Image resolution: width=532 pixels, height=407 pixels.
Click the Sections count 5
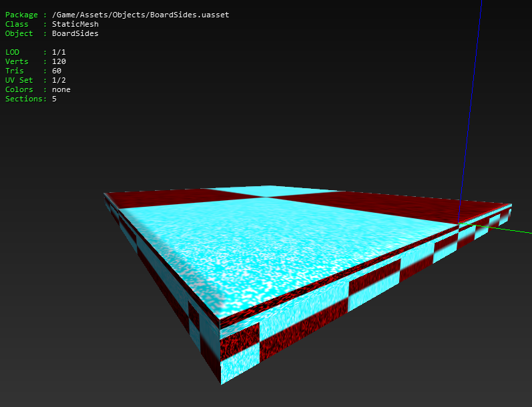coord(54,99)
